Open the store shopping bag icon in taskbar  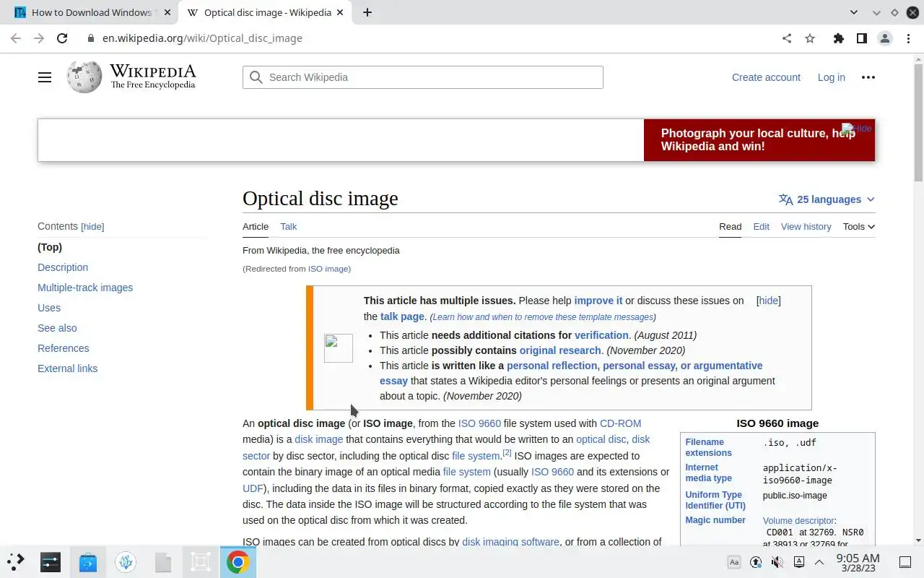pos(88,561)
